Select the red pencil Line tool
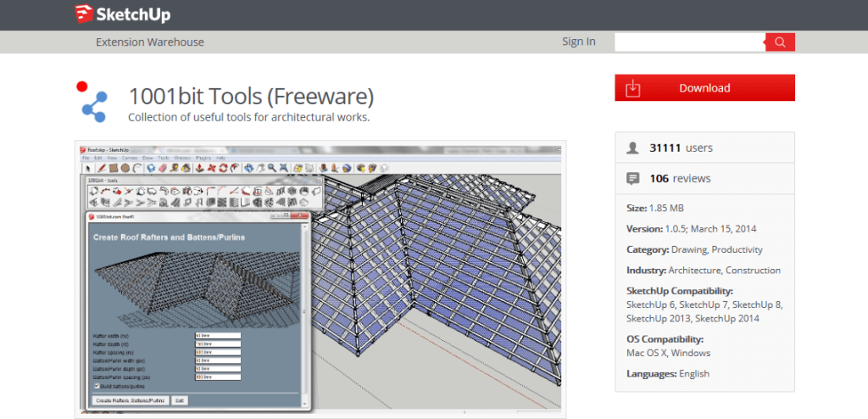The height and width of the screenshot is (419, 868). [102, 168]
